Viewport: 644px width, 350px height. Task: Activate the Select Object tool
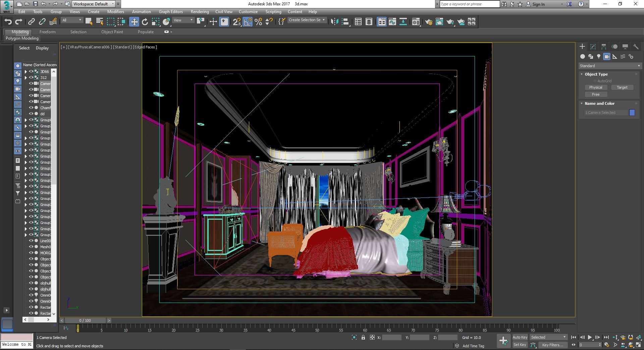point(89,22)
